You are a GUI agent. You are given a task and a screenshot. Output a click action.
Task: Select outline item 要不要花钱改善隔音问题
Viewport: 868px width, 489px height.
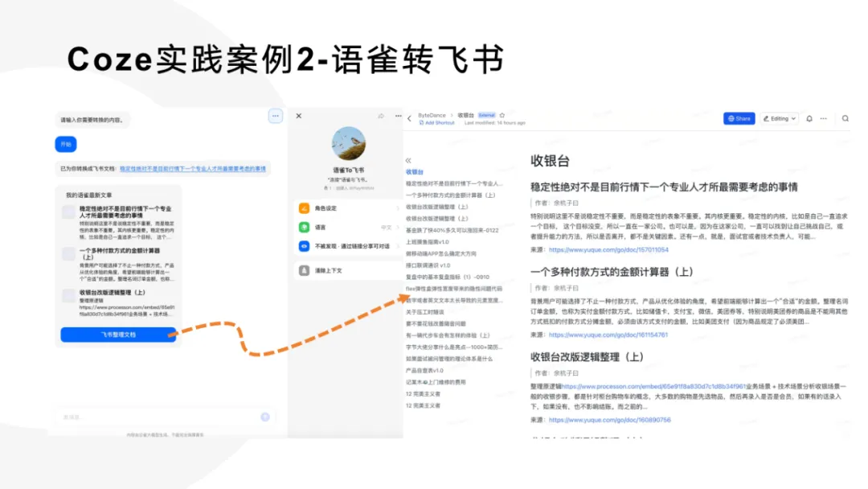436,323
